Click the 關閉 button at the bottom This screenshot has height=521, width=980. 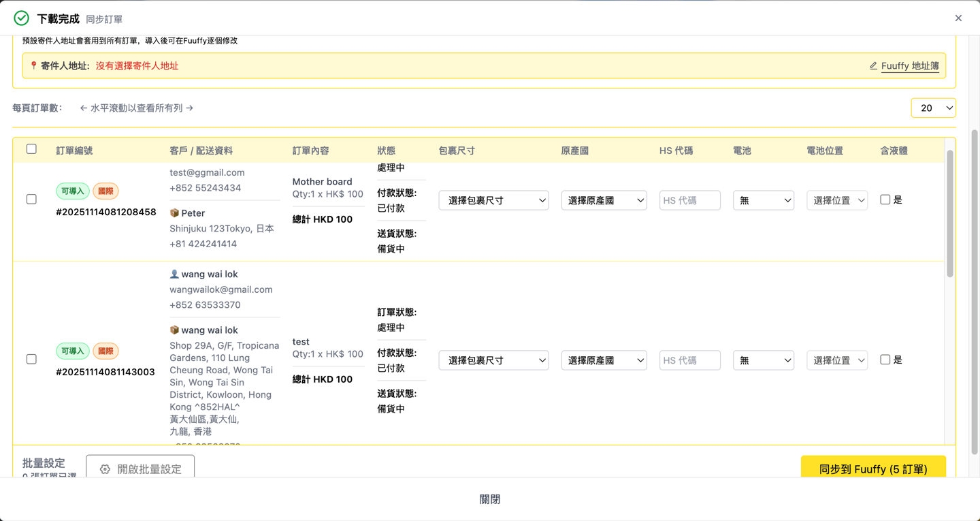coord(490,499)
